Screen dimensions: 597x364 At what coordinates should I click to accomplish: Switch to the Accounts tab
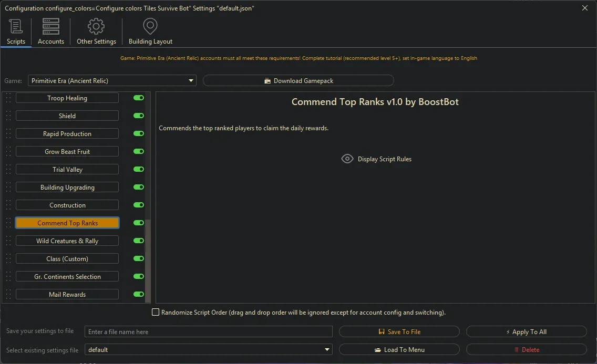(50, 32)
